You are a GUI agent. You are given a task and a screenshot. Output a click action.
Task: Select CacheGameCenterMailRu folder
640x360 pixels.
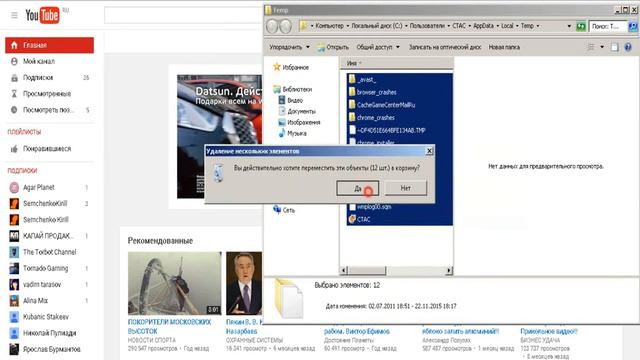coord(382,105)
